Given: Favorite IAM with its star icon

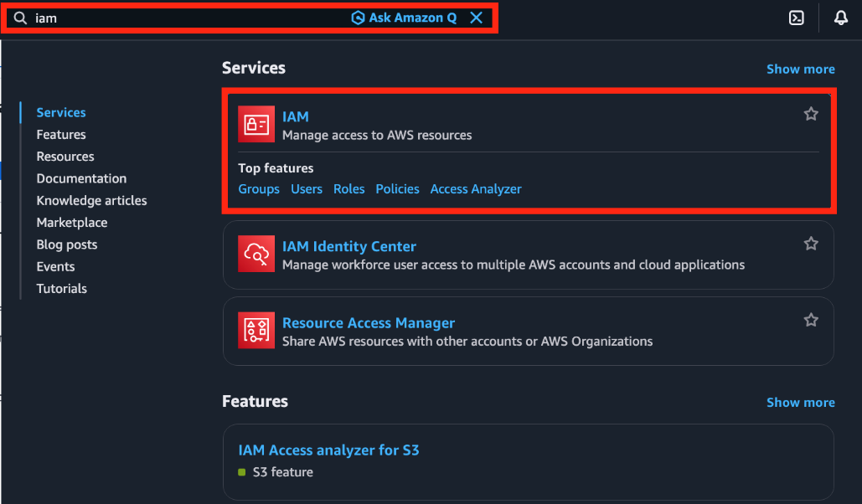Looking at the screenshot, I should pos(811,114).
